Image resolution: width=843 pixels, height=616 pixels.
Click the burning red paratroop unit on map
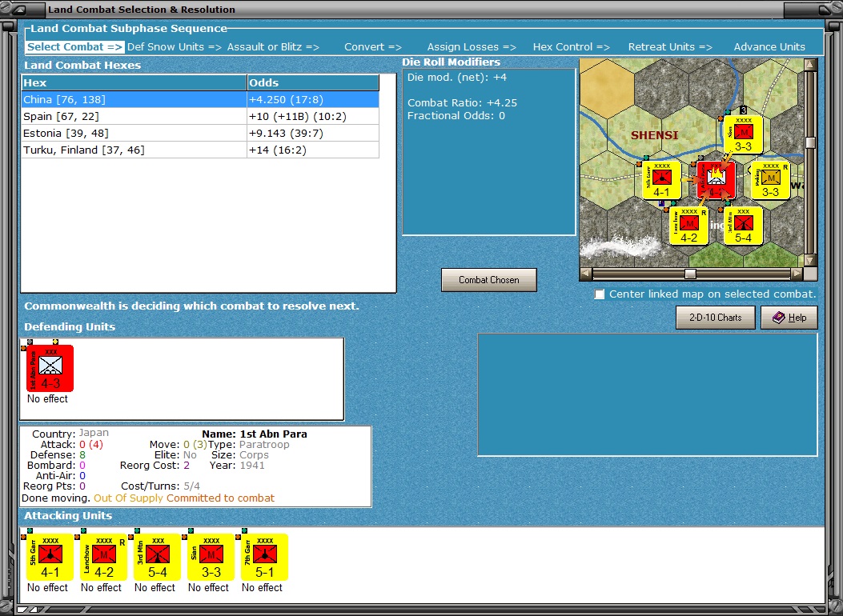(x=716, y=180)
